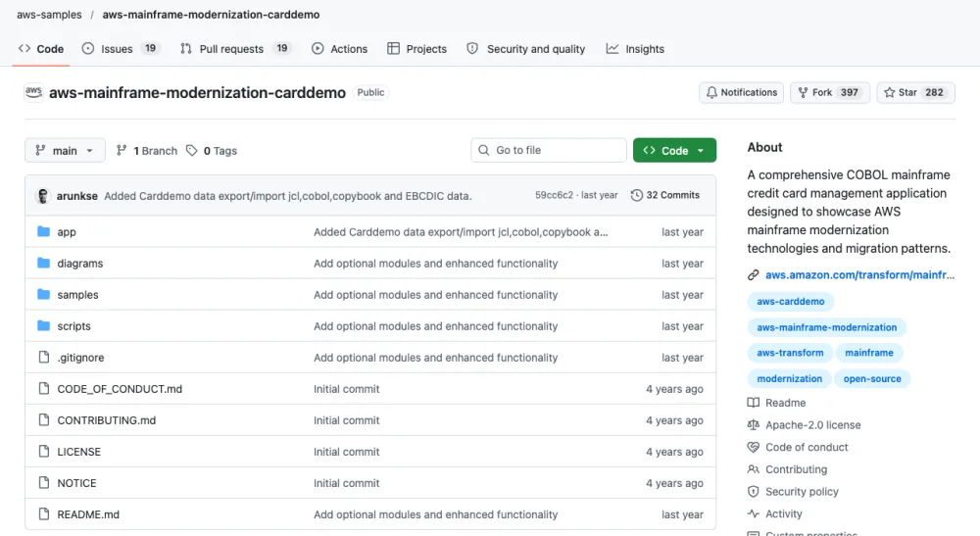
Task: Open the scripts folder
Action: [73, 326]
